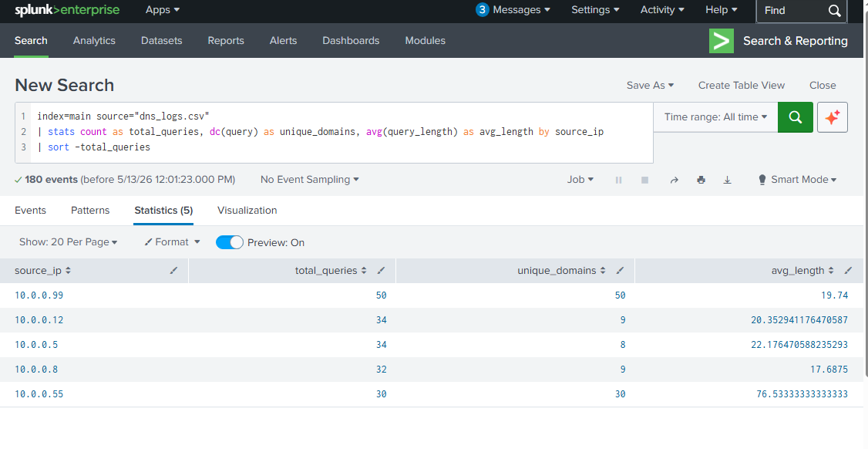Open Show 20 Per Page dropdown
Viewport: 868px width, 449px height.
[68, 242]
